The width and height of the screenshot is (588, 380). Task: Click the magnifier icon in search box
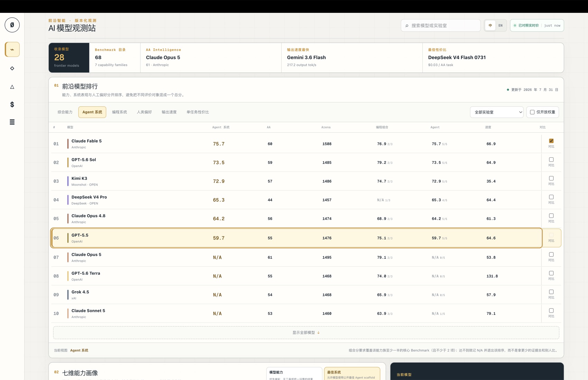(x=407, y=26)
